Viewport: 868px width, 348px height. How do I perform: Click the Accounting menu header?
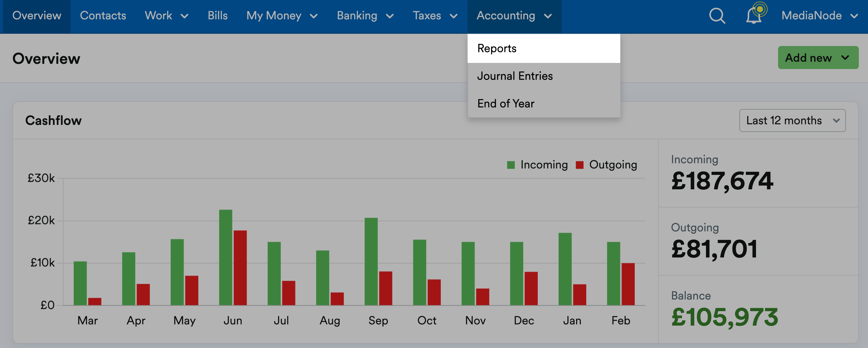pos(506,15)
